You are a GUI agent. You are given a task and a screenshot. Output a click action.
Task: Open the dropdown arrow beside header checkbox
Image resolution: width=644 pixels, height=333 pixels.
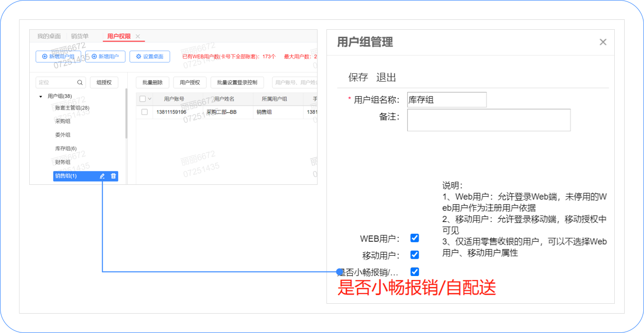150,99
